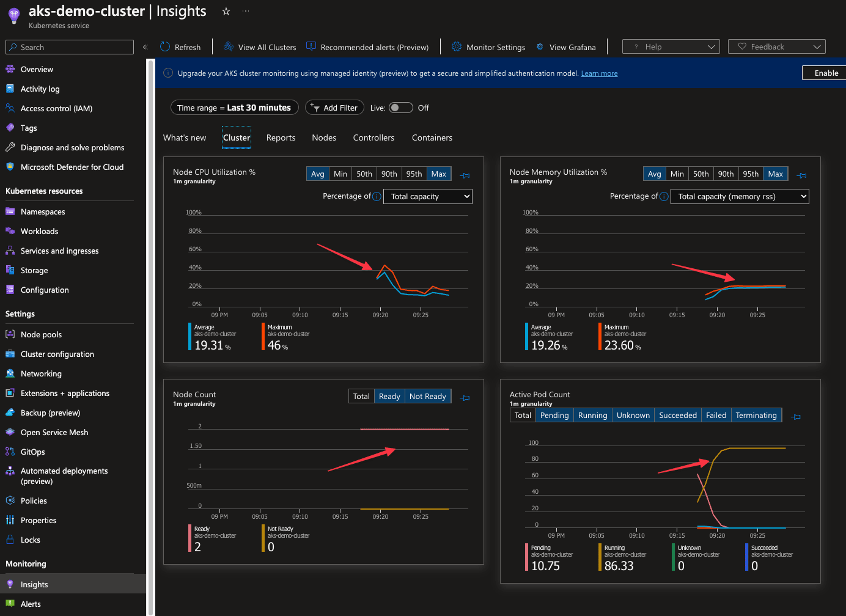Toggle the Live switch on
The height and width of the screenshot is (616, 846).
[400, 108]
